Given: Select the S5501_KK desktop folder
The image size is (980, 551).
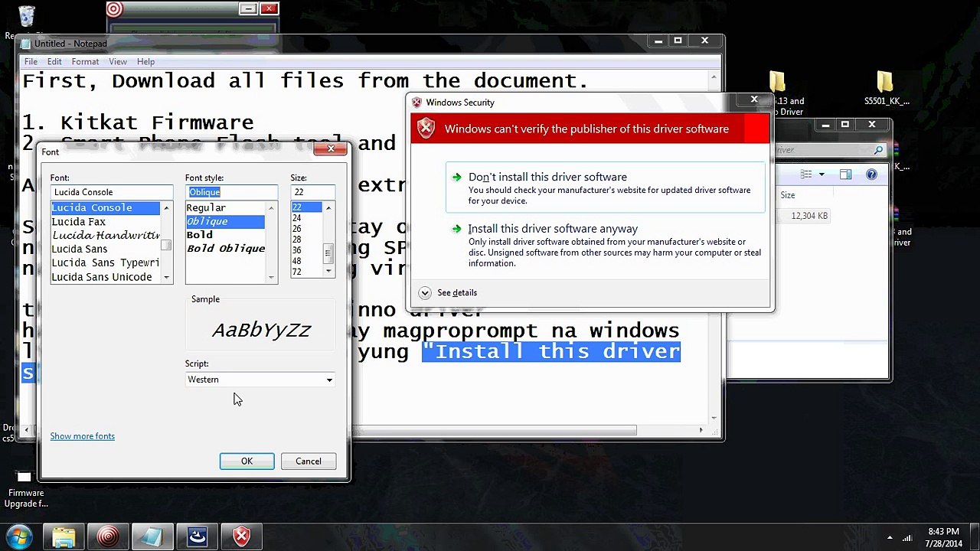Looking at the screenshot, I should [886, 89].
